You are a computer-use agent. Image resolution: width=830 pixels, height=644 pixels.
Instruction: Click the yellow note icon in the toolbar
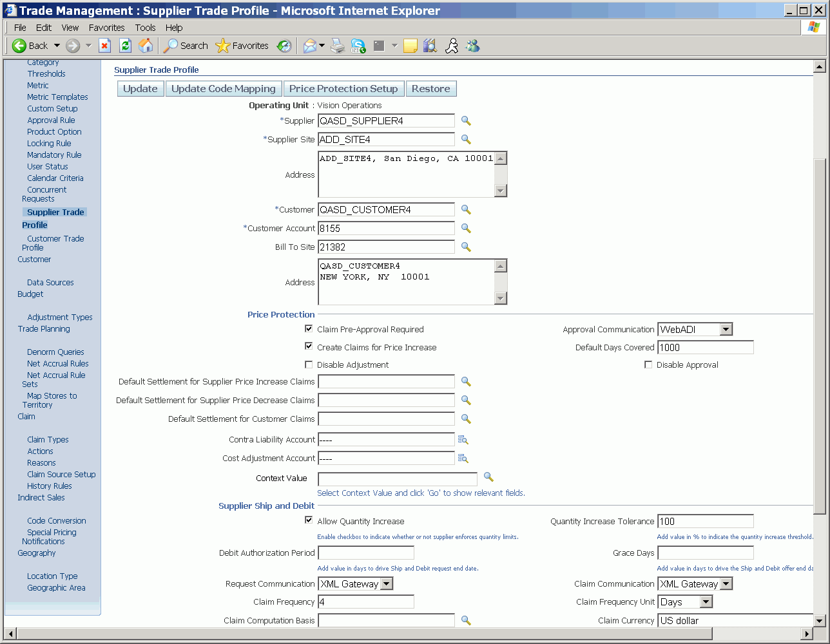point(410,46)
